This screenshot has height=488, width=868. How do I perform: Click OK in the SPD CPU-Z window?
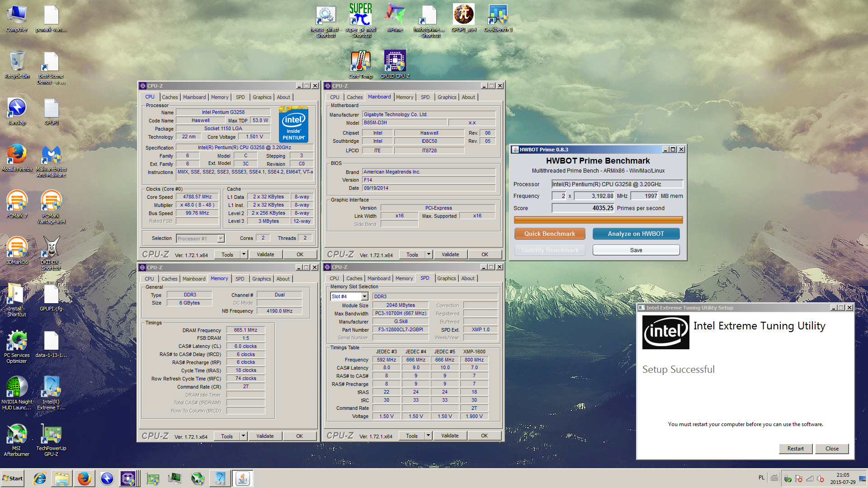pyautogui.click(x=484, y=436)
